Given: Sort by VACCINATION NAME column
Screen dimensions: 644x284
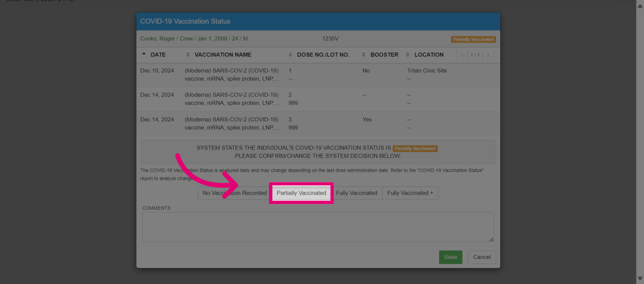Looking at the screenshot, I should click(x=223, y=55).
